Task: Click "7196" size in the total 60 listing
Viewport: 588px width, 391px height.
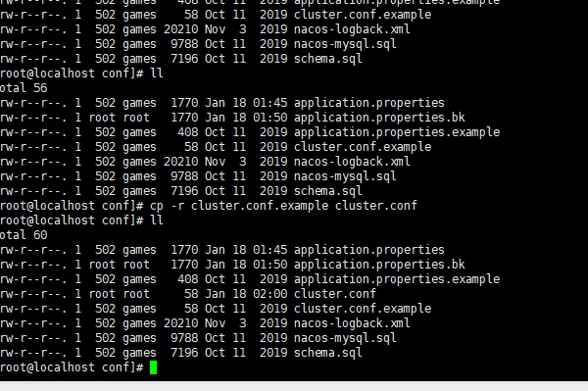Action: pyautogui.click(x=184, y=353)
